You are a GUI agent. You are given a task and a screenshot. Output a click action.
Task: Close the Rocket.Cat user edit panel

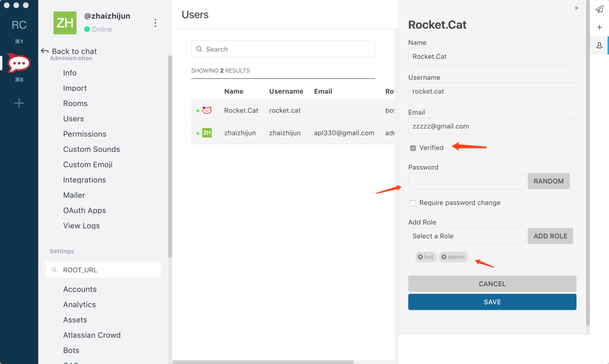576,8
